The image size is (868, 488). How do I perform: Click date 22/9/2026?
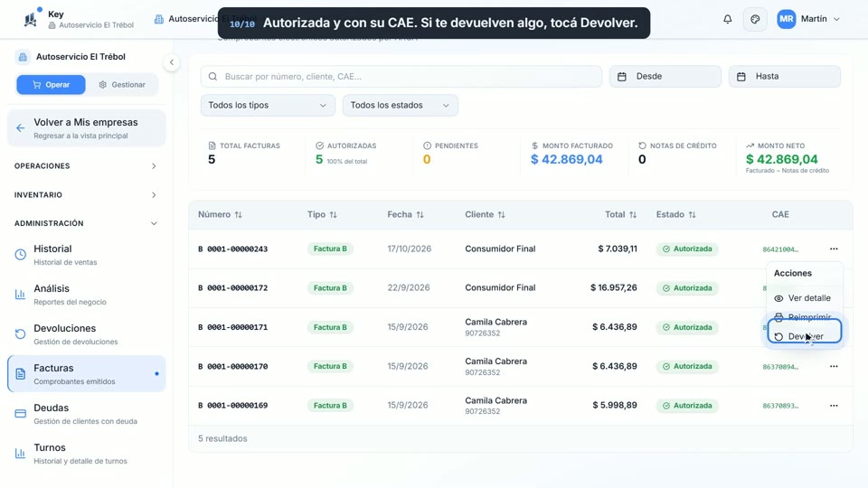[x=409, y=287]
